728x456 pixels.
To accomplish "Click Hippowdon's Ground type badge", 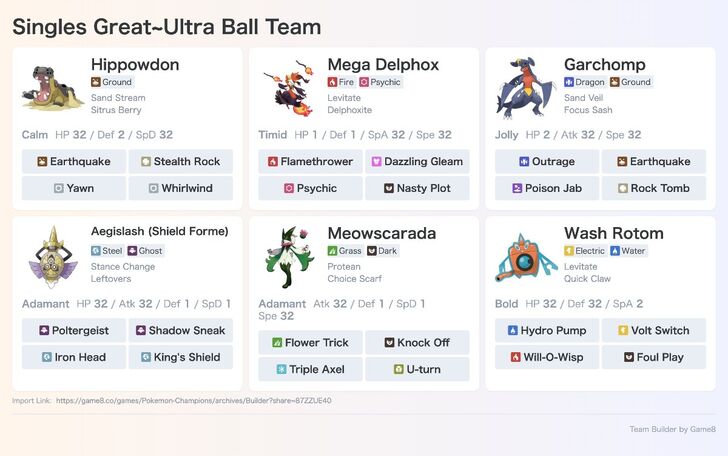I will pyautogui.click(x=112, y=82).
